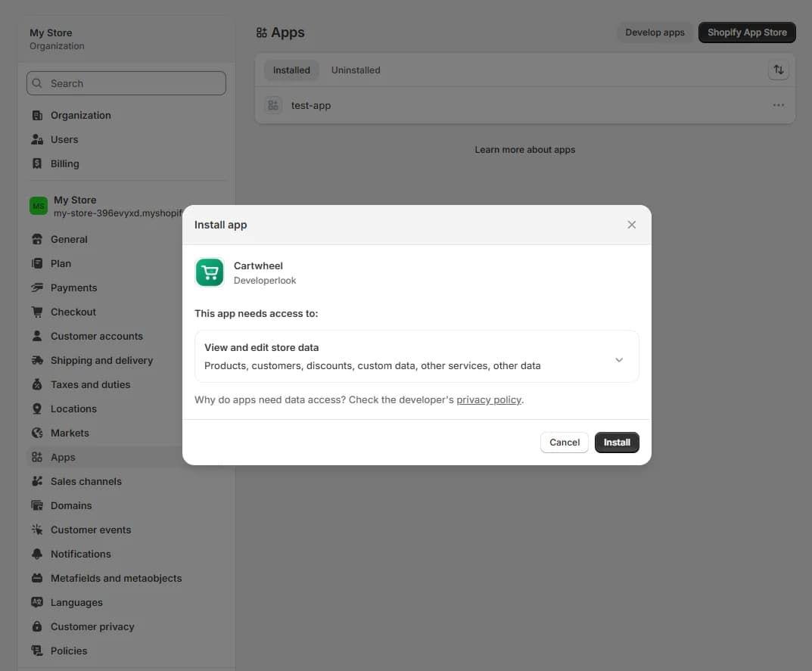Open the Shopify App Store button

click(x=747, y=32)
